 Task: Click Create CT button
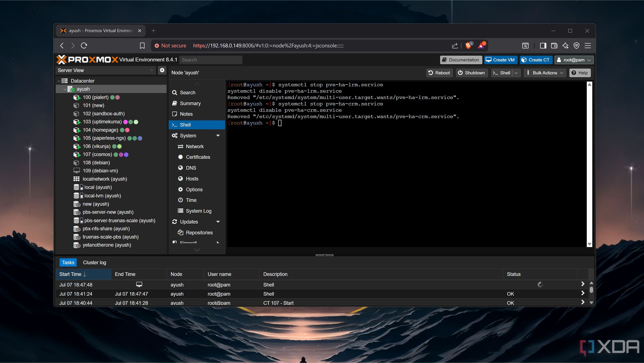(x=536, y=60)
